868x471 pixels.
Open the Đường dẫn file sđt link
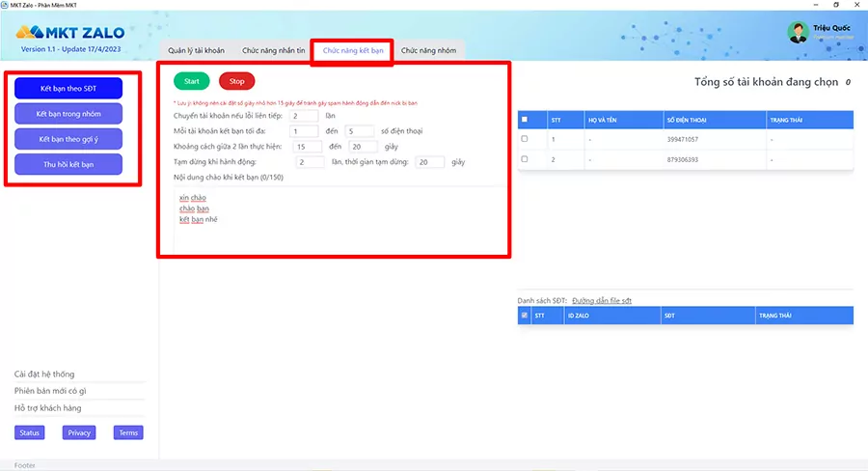click(x=602, y=300)
